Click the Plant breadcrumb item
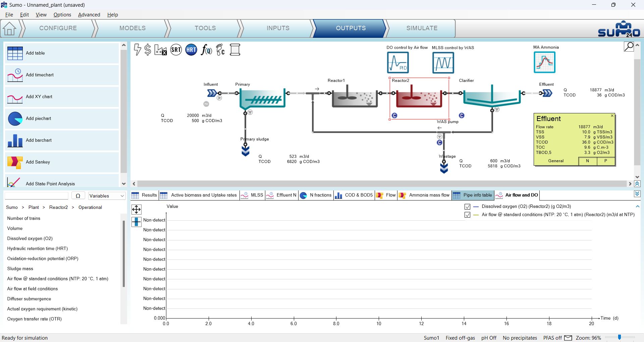Viewport: 644px width, 342px height. (34, 207)
